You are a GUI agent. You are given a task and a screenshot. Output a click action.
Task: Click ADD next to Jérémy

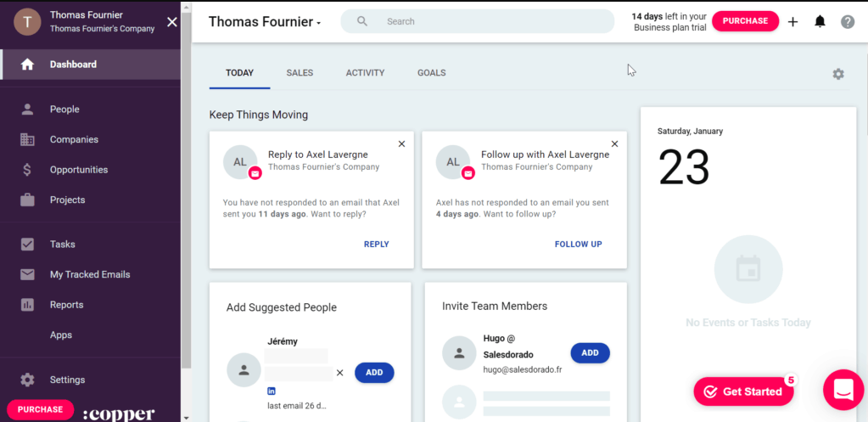(374, 373)
